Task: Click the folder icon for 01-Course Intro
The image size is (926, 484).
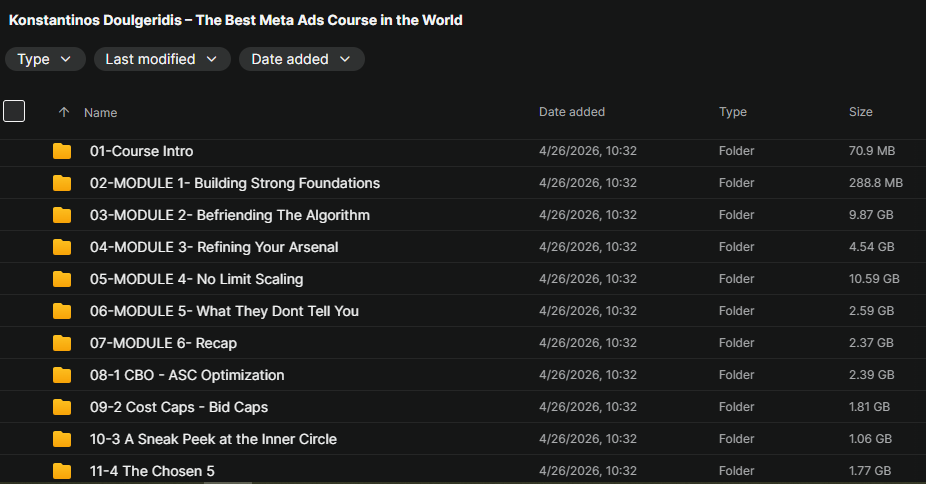Action: click(x=62, y=151)
